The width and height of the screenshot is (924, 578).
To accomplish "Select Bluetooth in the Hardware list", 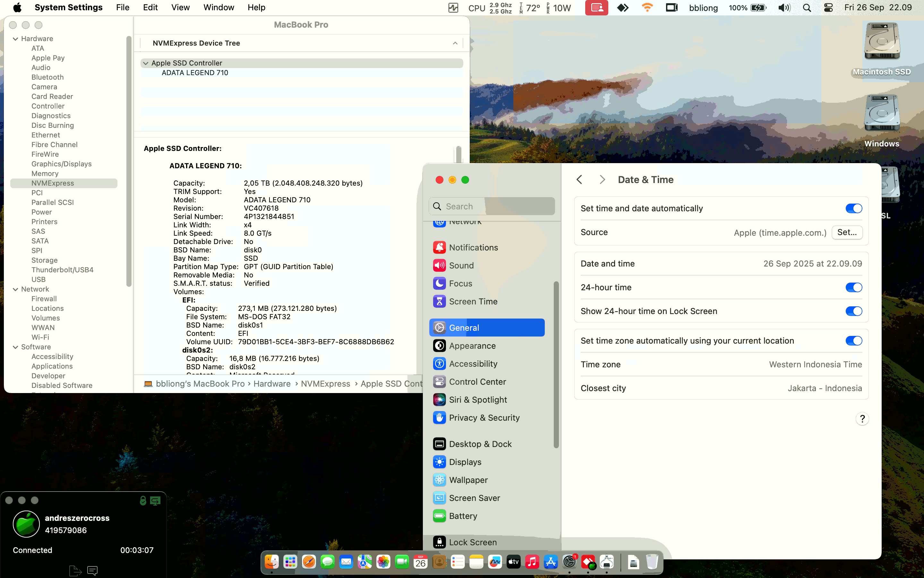I will coord(47,77).
